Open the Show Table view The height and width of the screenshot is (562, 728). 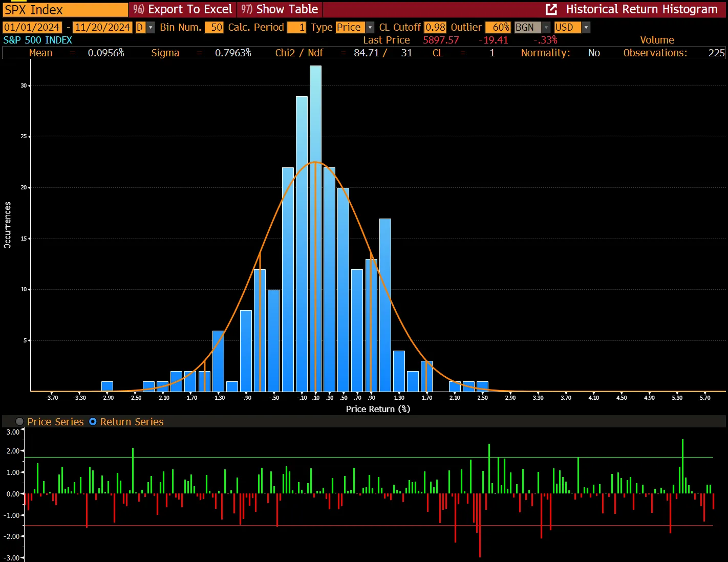coord(280,9)
